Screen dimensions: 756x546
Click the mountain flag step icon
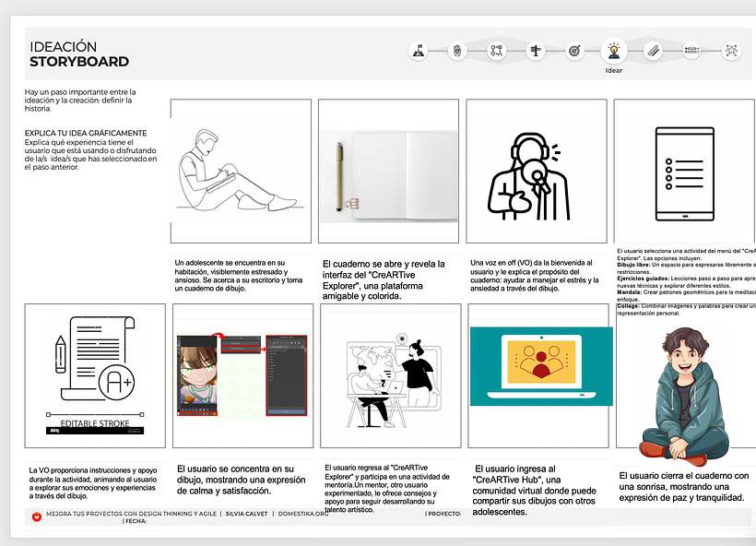point(419,51)
